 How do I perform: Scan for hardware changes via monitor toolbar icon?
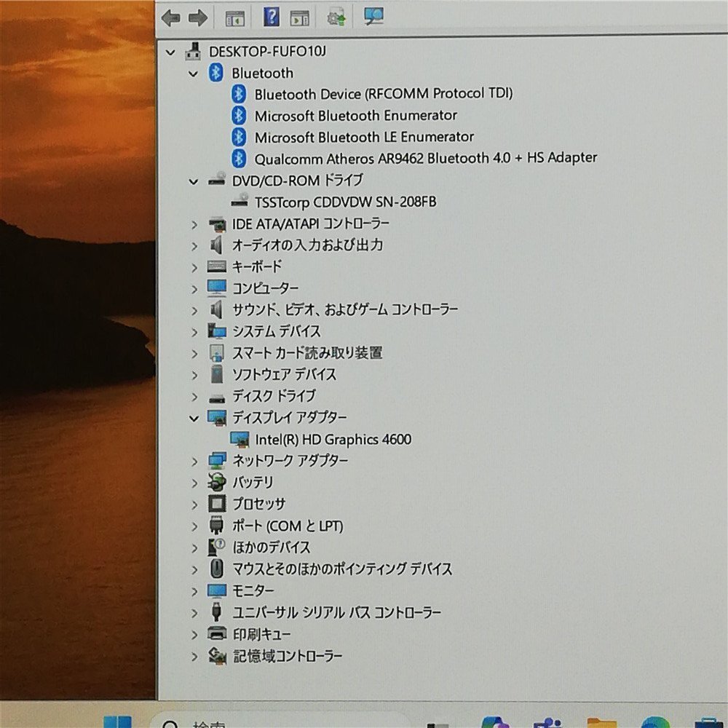click(x=373, y=17)
